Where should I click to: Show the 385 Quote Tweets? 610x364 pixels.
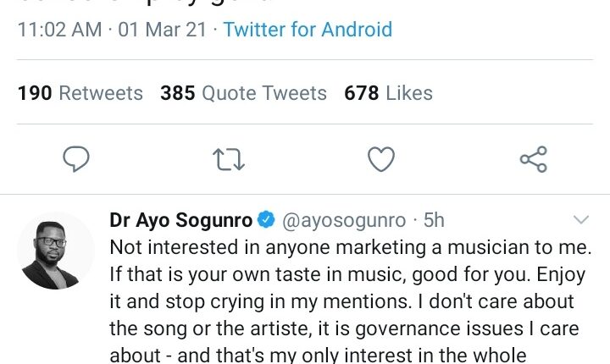(243, 93)
